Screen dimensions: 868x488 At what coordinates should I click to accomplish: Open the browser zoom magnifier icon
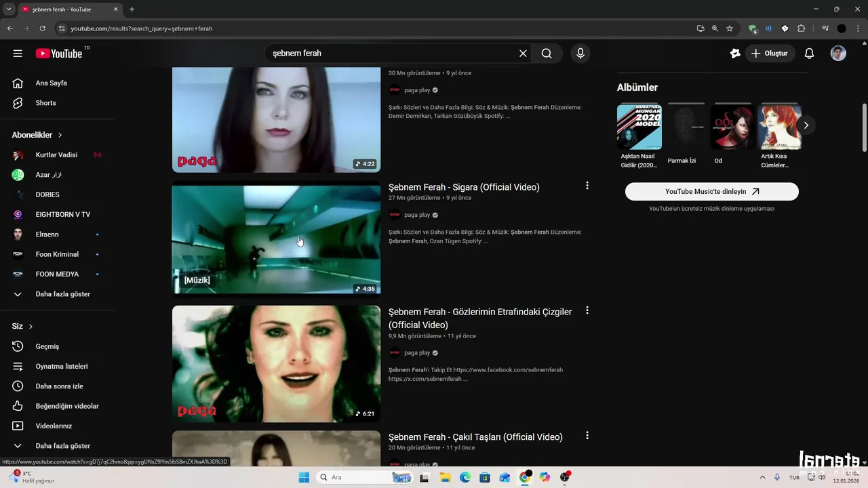715,28
